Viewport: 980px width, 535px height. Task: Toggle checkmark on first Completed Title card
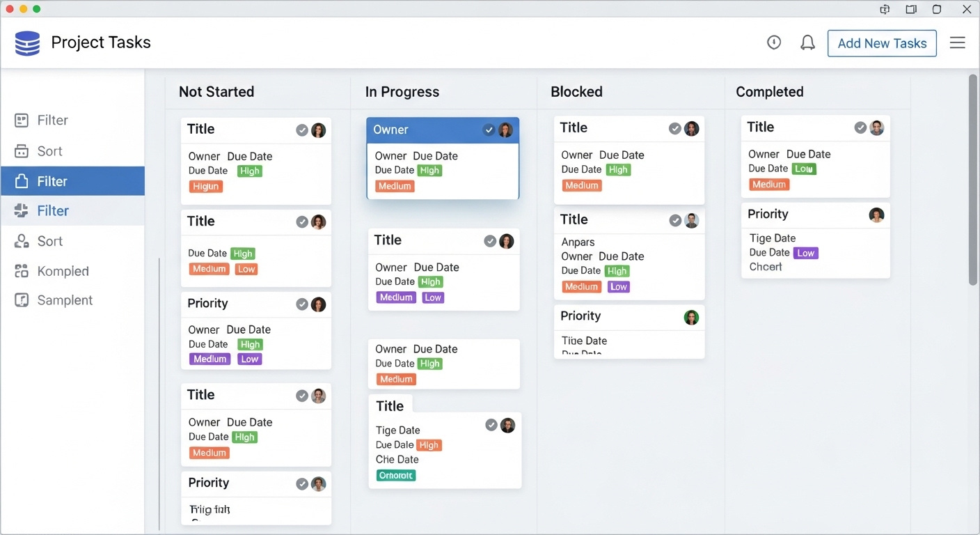[x=860, y=127]
